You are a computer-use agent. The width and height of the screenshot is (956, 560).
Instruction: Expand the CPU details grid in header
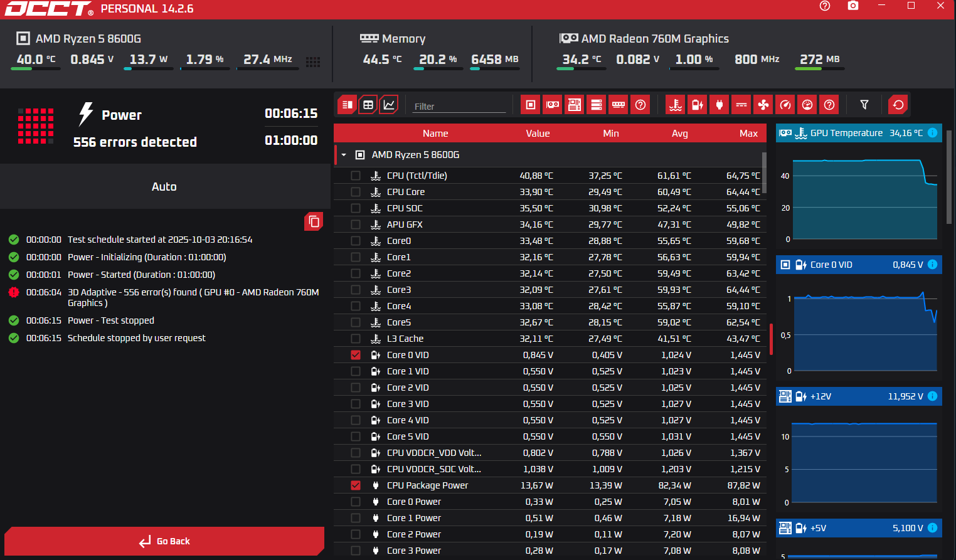click(313, 61)
